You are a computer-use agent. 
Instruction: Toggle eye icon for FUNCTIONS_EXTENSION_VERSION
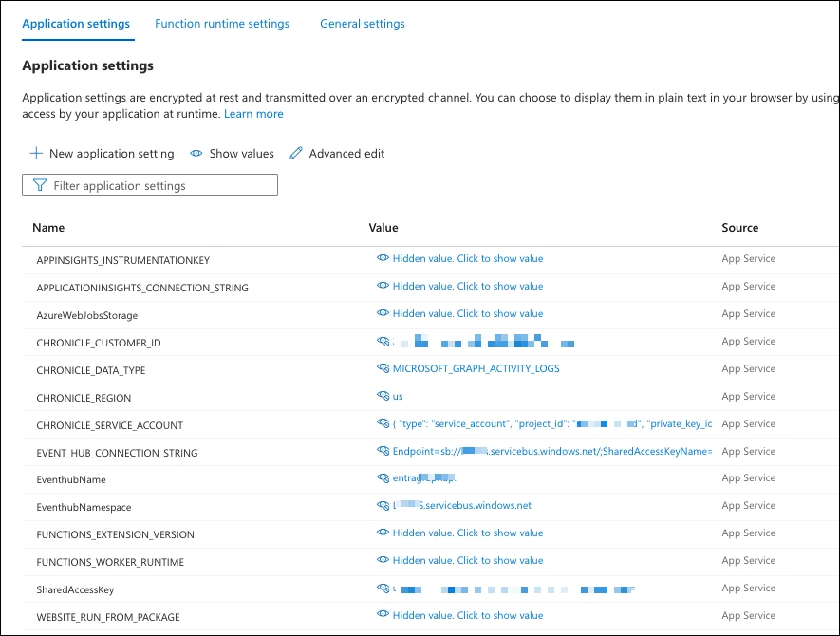383,532
